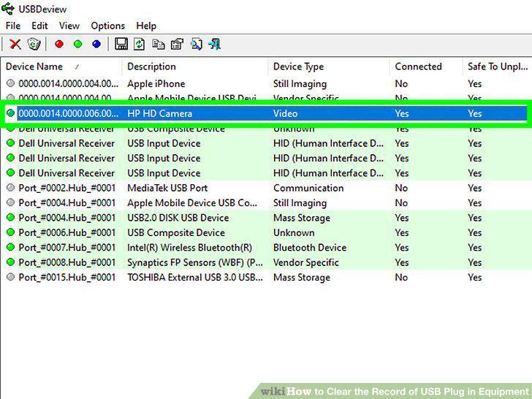
Task: Click the red circle disconnect icon
Action: 59,44
